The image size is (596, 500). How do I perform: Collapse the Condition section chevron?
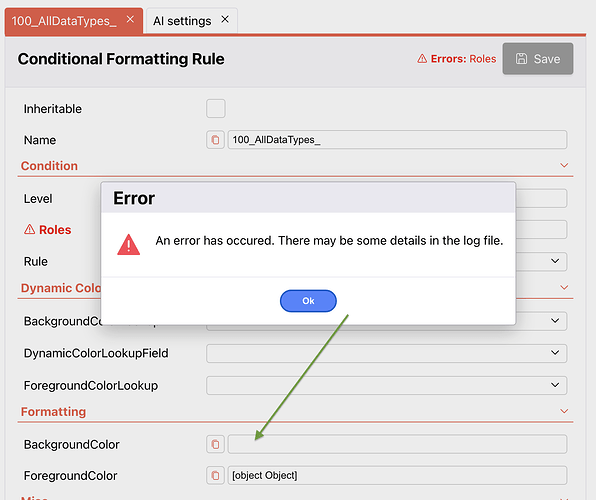(x=564, y=165)
